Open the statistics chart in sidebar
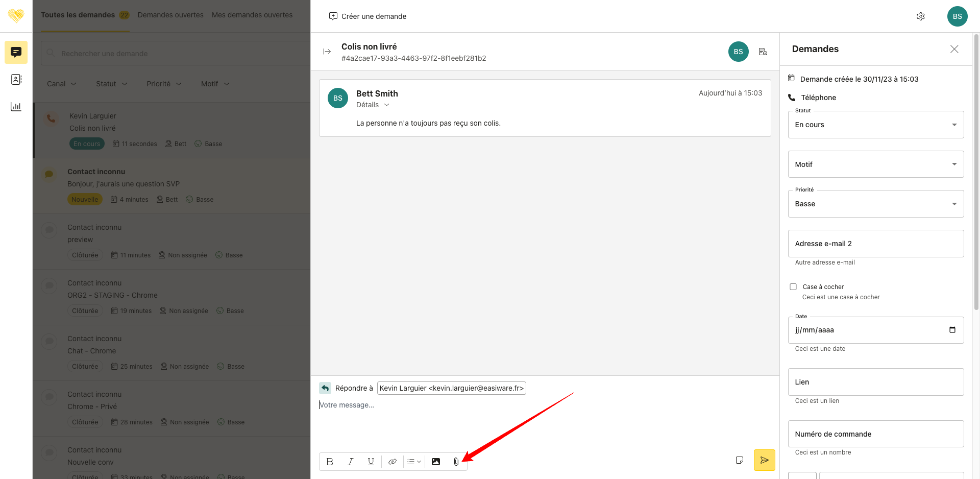Screen dimensions: 980x479 [x=16, y=106]
